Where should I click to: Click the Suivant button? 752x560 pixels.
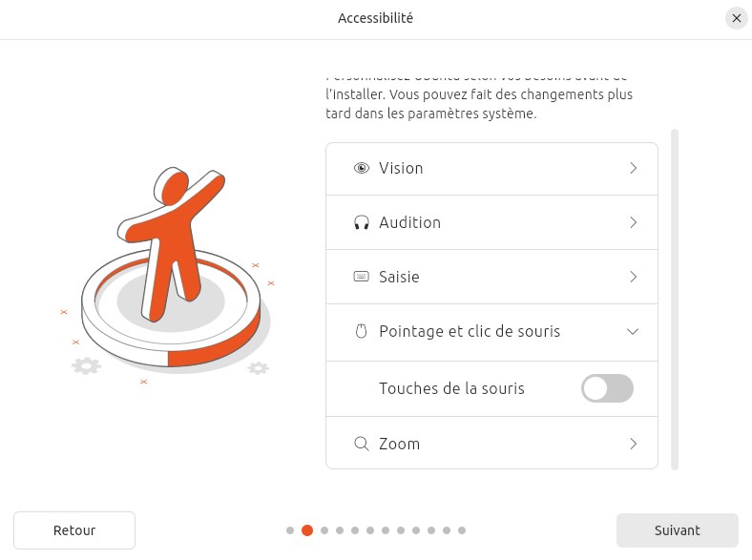pyautogui.click(x=678, y=530)
